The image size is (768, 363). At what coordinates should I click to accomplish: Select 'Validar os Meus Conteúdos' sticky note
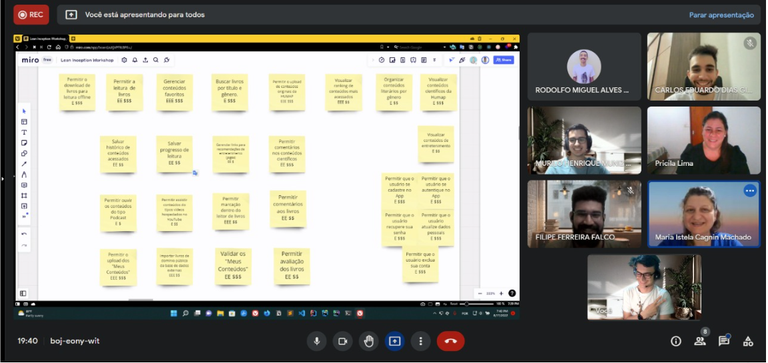click(233, 266)
